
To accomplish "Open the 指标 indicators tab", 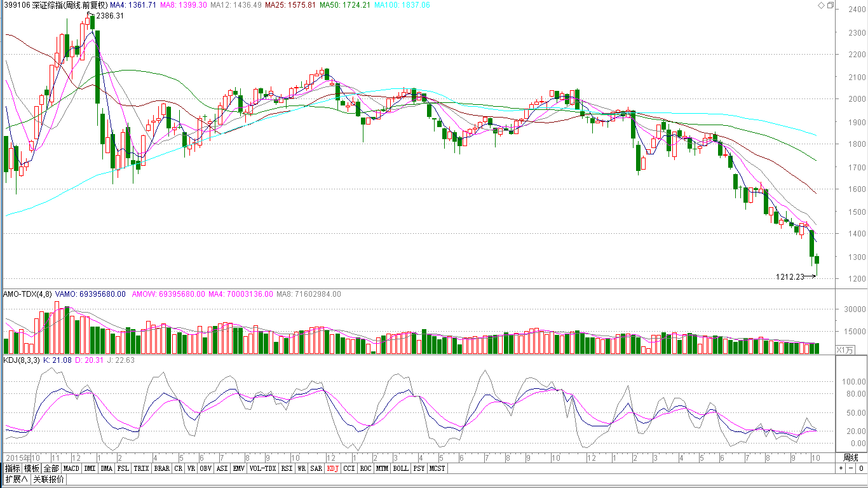I will point(12,468).
